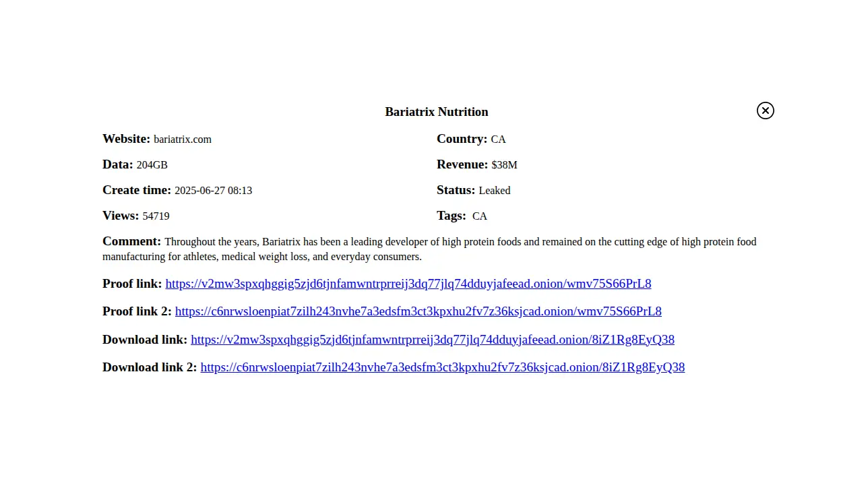Open the Proof link 2 URL
This screenshot has width=868, height=496.
pos(418,311)
